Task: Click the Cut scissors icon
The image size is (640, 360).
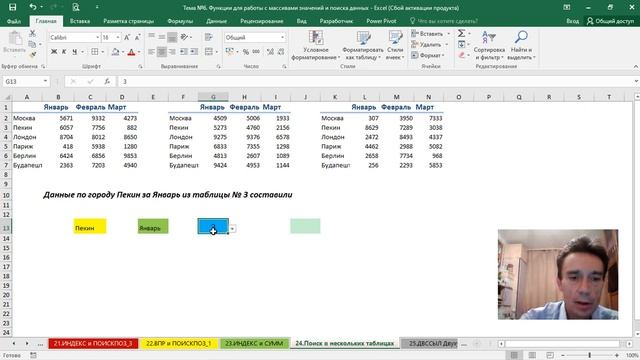Action: pos(33,34)
